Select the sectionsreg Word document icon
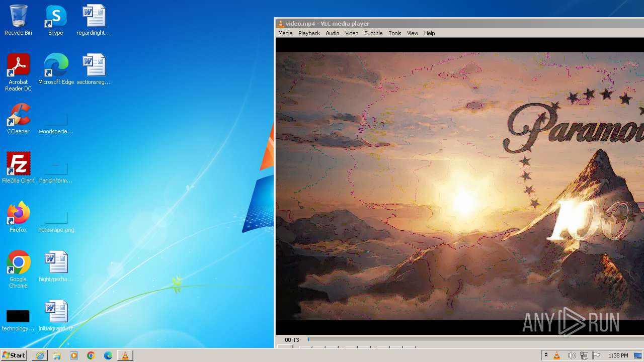This screenshot has width=644, height=362. [x=94, y=69]
